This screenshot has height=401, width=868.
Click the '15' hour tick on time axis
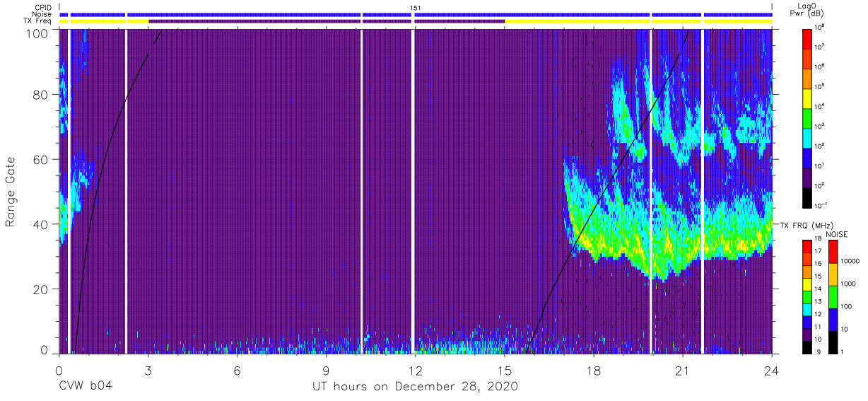(505, 370)
